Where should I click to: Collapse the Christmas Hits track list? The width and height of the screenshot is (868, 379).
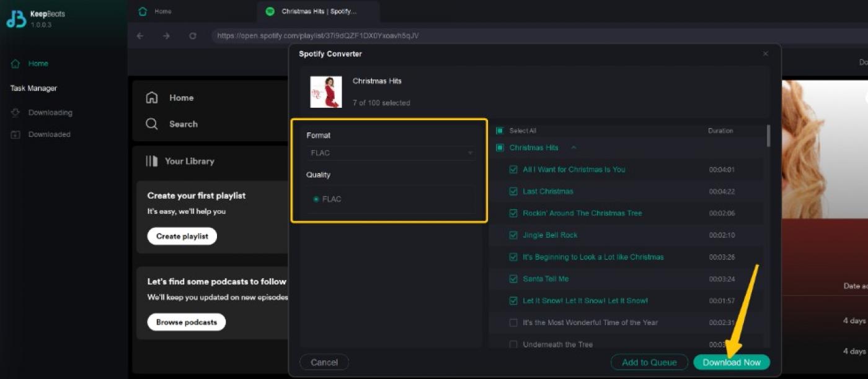573,147
